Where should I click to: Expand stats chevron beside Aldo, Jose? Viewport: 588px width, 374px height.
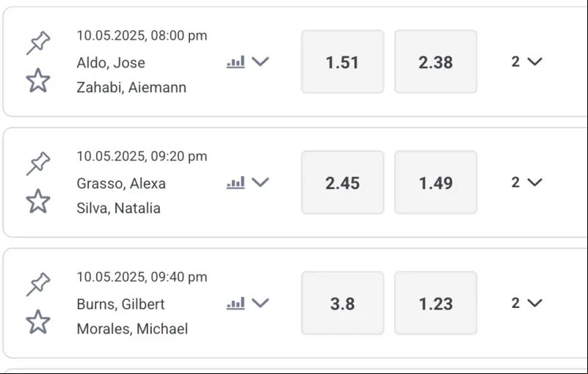click(x=261, y=62)
